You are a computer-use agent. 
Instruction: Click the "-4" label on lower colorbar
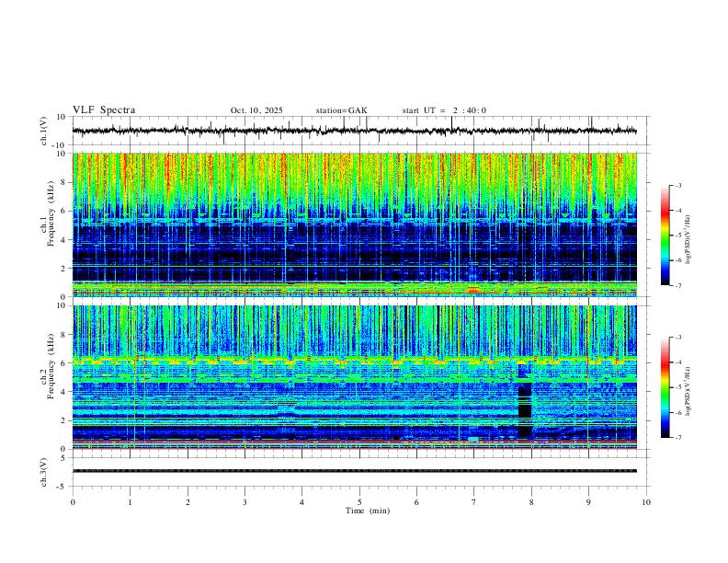click(678, 362)
